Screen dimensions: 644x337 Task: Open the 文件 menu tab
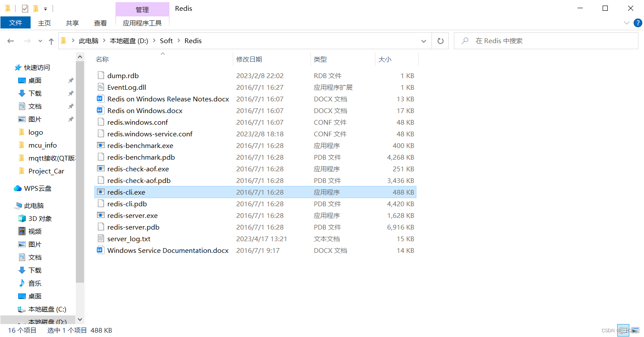[x=16, y=23]
